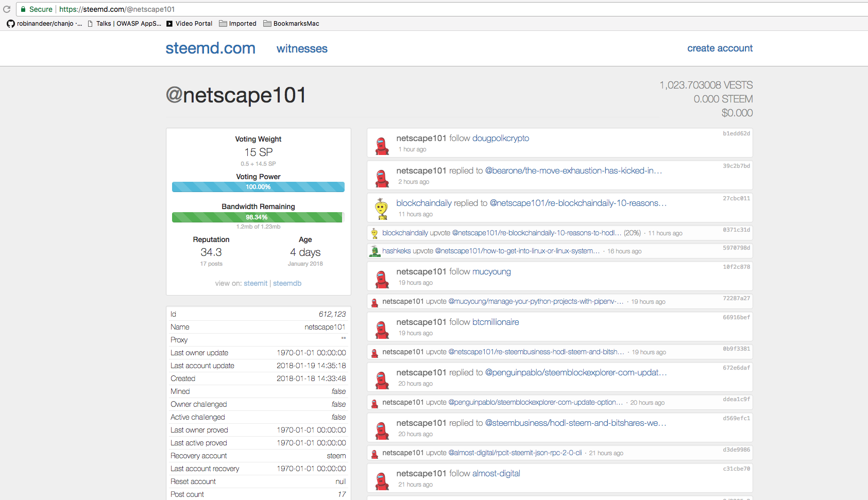Select the Post count value 17
Screen dimensions: 868x500
[x=342, y=494]
